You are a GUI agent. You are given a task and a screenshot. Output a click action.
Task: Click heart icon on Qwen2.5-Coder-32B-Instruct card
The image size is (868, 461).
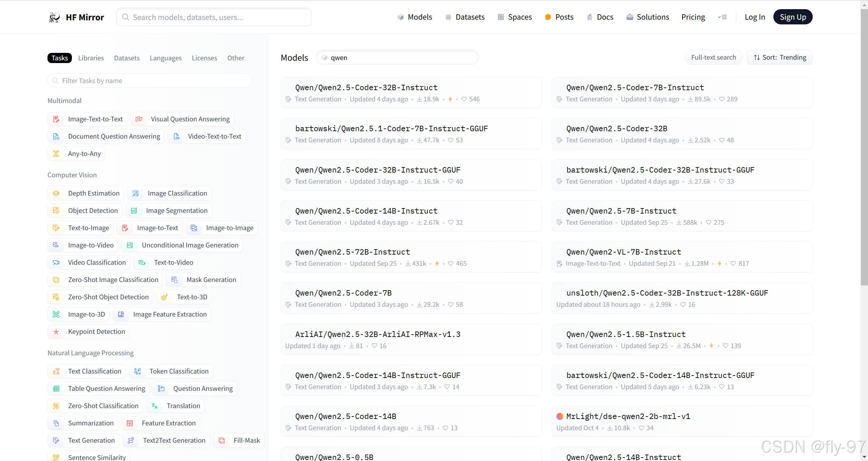pos(464,99)
